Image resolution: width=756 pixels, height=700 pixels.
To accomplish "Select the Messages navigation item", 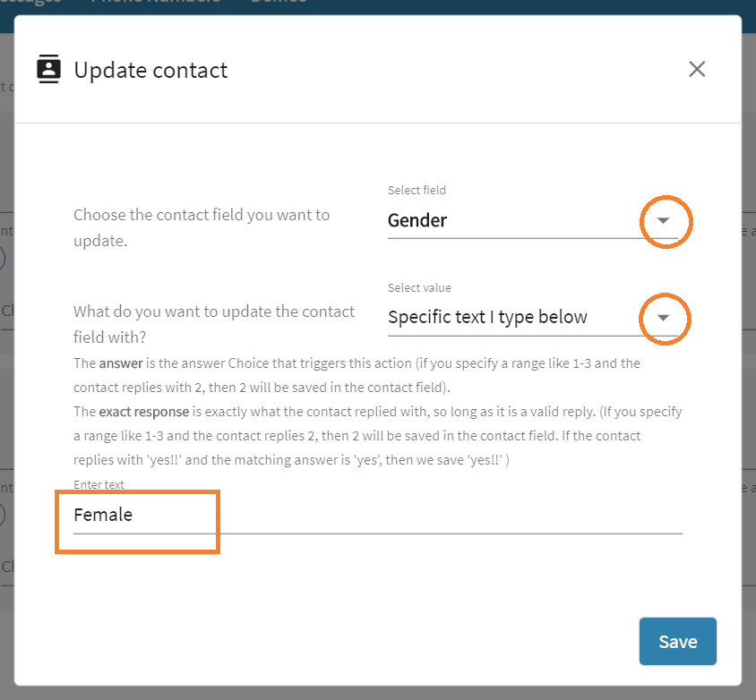I will 27,4.
